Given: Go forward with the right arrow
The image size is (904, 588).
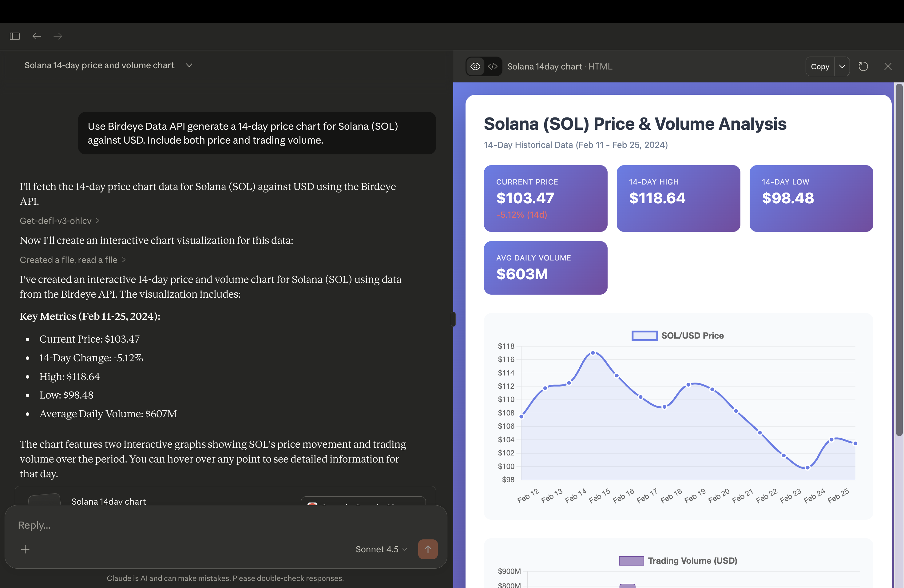Looking at the screenshot, I should (x=58, y=36).
